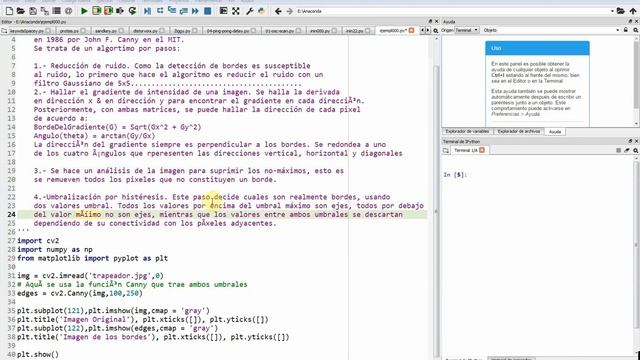Expand the working directory path dropdown

point(612,11)
